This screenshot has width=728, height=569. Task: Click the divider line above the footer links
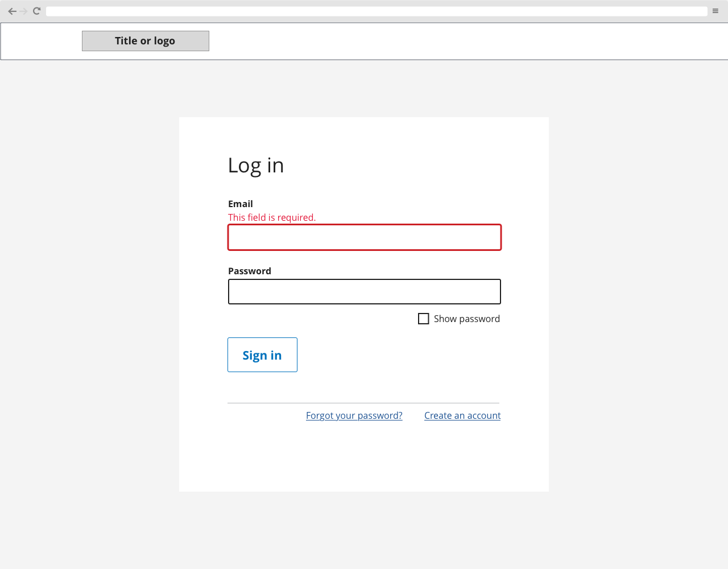click(x=364, y=403)
